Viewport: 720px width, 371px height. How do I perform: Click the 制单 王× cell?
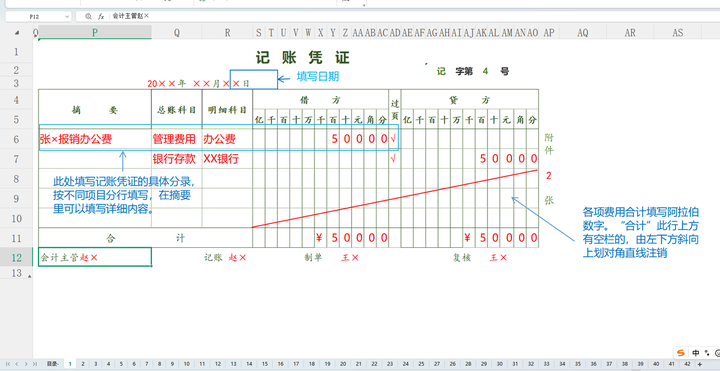click(331, 258)
